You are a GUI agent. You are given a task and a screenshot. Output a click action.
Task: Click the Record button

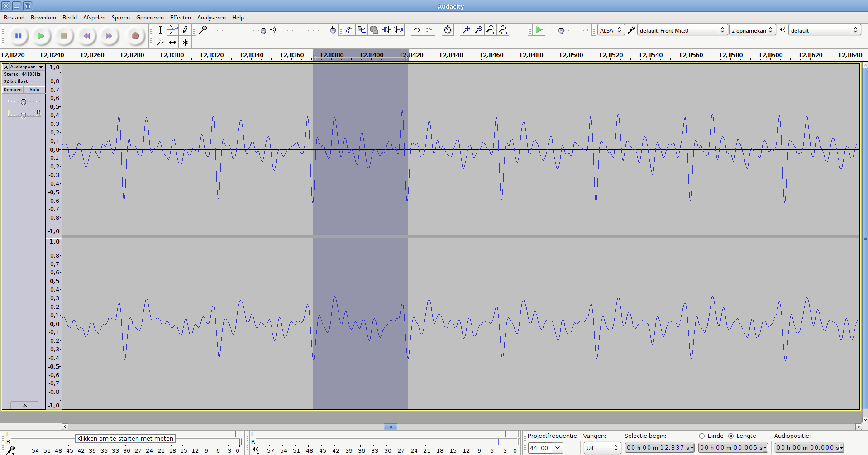135,36
